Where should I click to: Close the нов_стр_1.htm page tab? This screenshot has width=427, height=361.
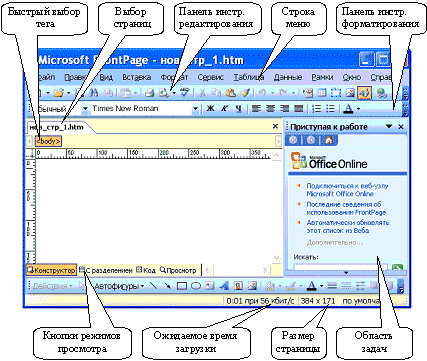click(275, 126)
